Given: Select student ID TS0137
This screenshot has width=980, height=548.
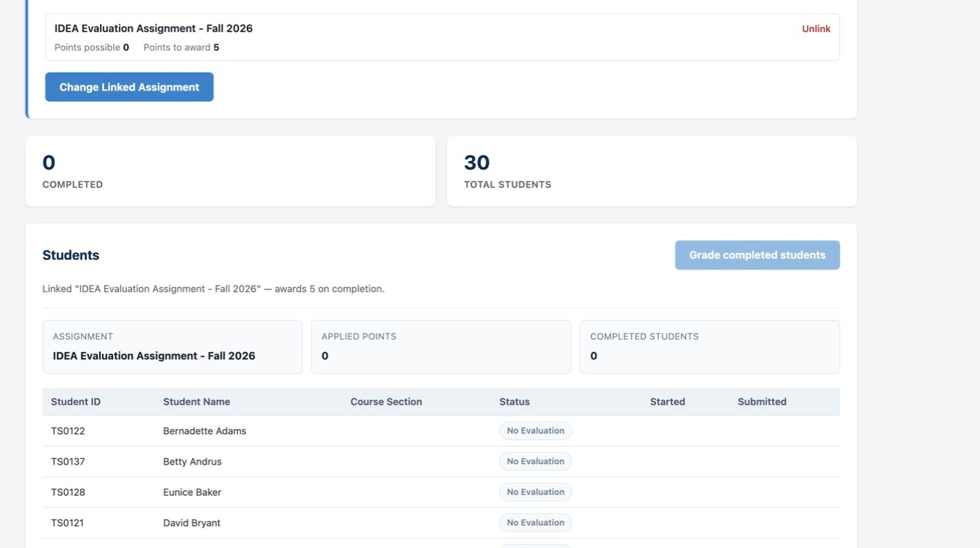Looking at the screenshot, I should (x=68, y=462).
